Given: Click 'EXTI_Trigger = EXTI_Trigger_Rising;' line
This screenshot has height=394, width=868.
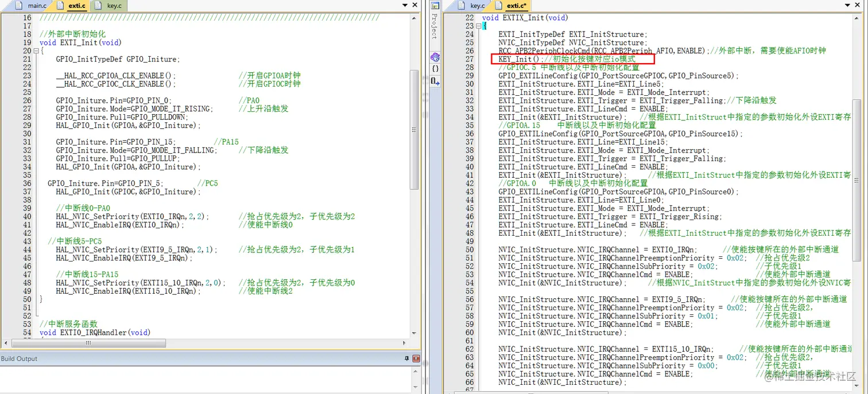Looking at the screenshot, I should coord(610,217).
